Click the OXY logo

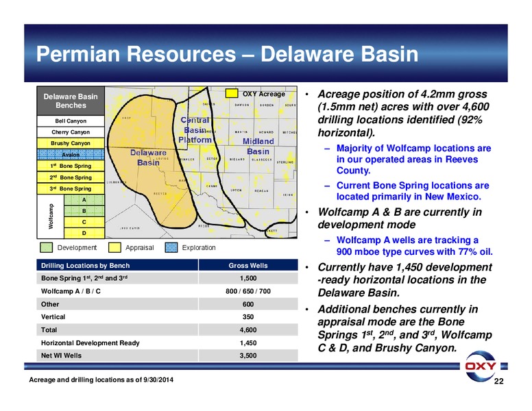click(481, 366)
